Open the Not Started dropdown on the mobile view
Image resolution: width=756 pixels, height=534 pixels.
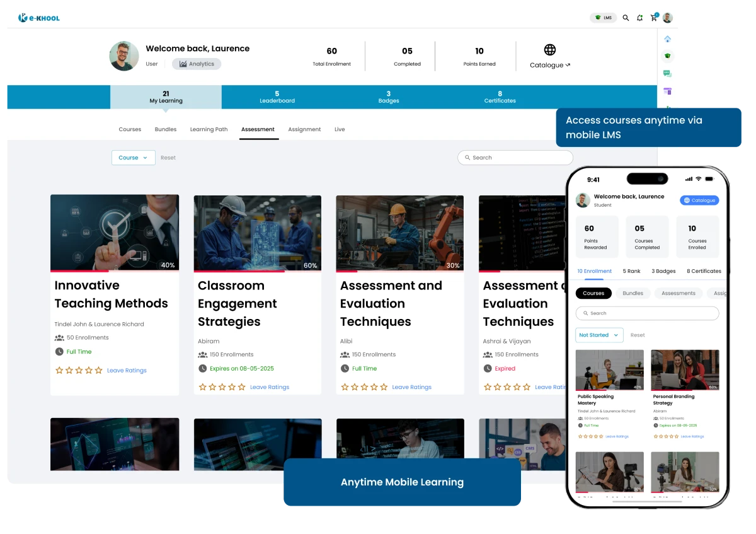598,335
